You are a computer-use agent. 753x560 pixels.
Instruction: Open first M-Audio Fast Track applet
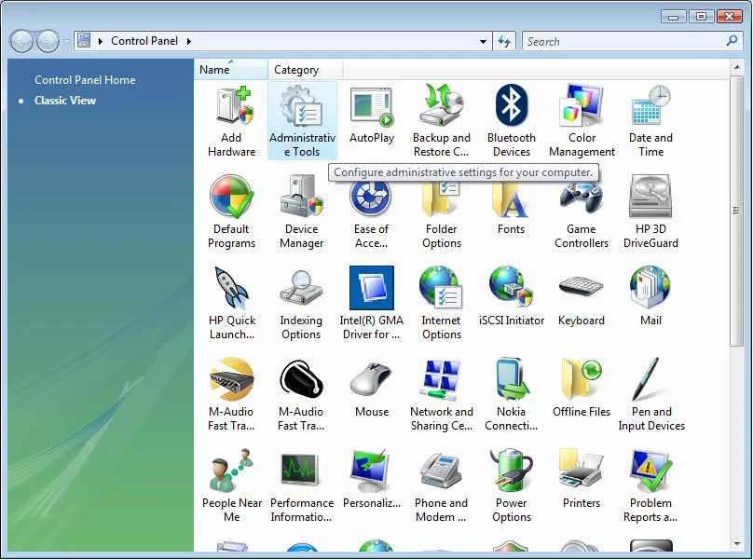231,394
